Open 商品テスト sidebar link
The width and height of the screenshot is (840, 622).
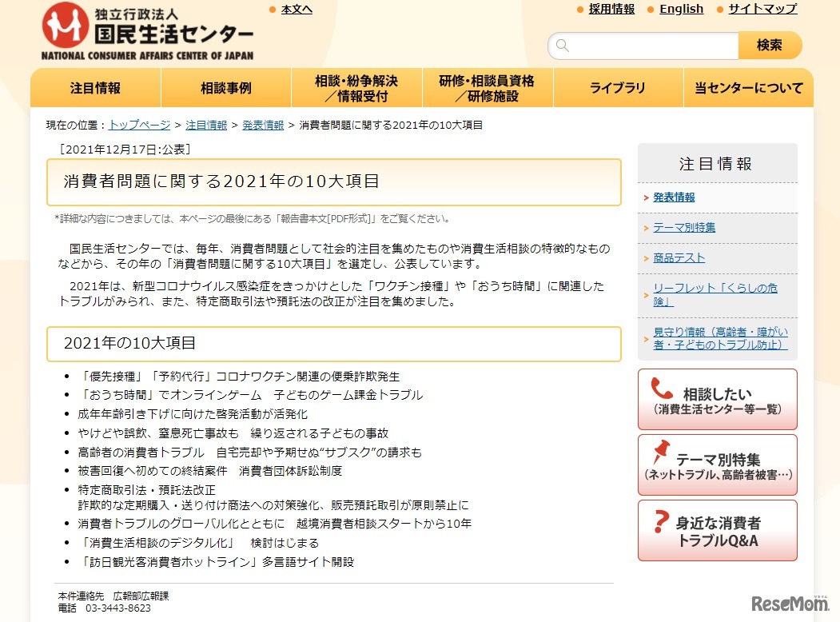click(x=679, y=258)
